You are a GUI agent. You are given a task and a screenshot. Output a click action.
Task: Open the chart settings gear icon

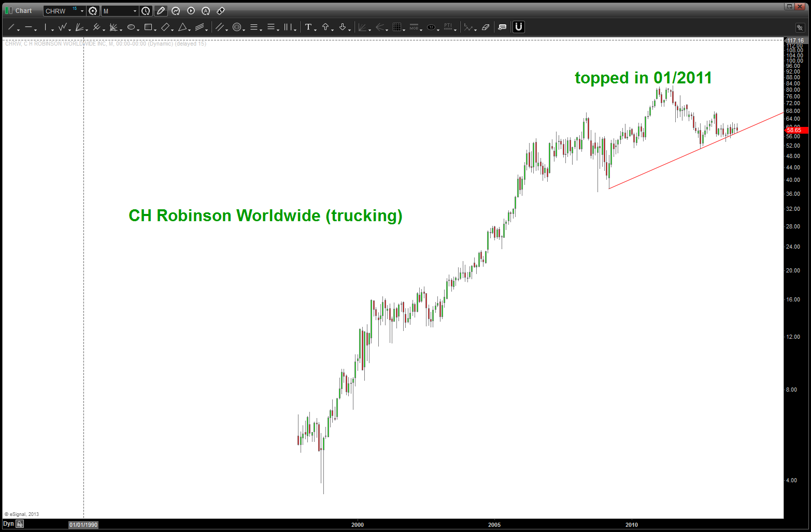coord(93,11)
